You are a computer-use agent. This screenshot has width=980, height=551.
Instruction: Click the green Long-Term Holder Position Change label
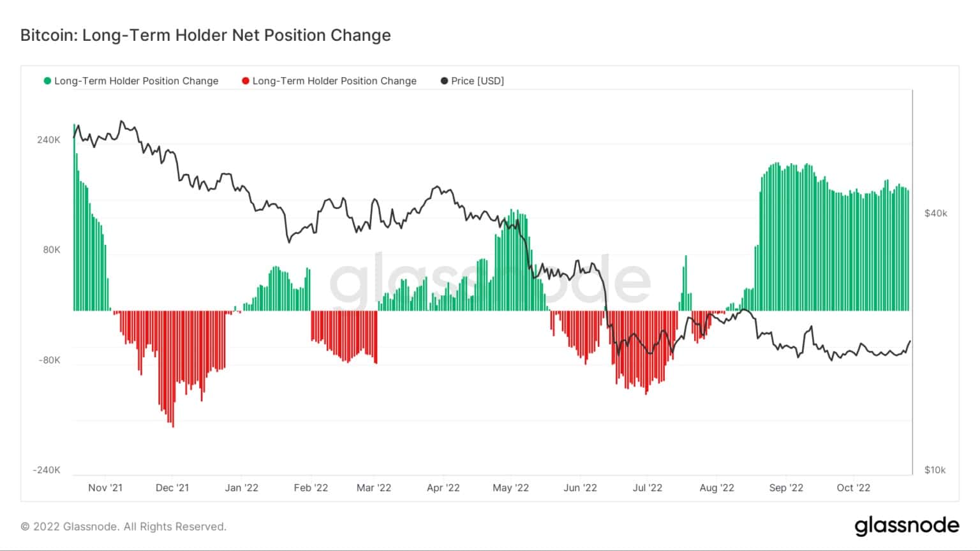tap(137, 81)
